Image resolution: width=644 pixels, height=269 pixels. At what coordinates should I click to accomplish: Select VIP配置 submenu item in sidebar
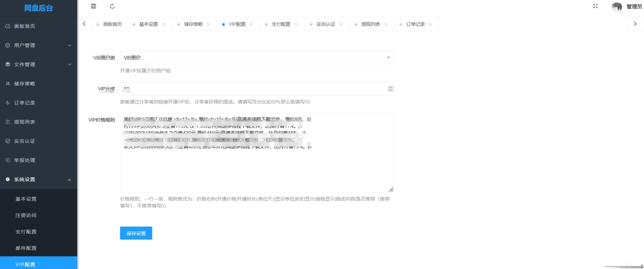pos(39,263)
